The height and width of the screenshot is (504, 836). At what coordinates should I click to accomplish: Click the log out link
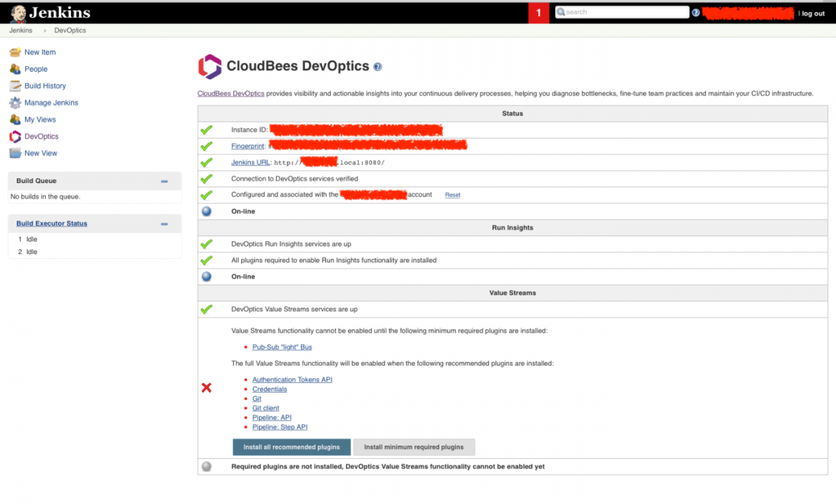coord(813,13)
